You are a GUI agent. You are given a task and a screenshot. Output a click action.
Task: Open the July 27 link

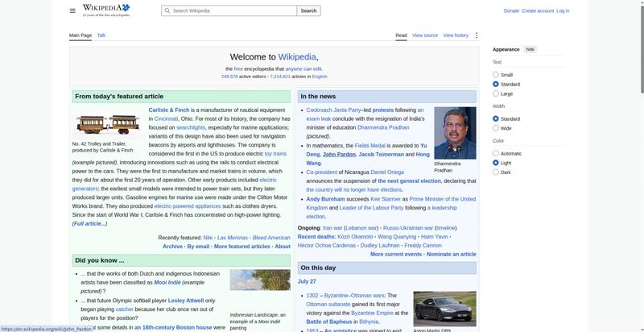pyautogui.click(x=307, y=281)
